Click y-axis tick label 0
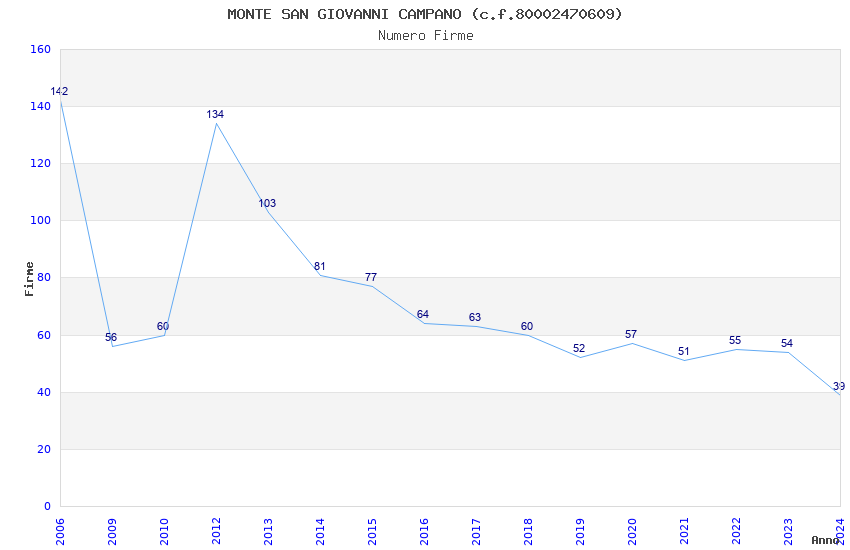 [48, 506]
